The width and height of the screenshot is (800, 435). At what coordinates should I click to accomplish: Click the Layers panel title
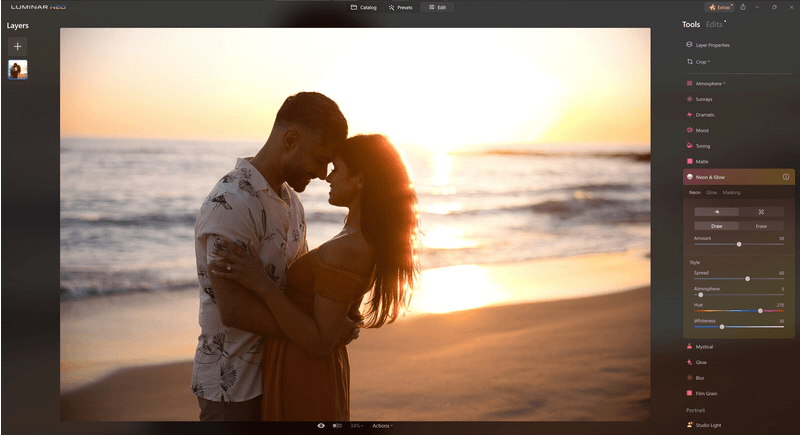coord(17,25)
